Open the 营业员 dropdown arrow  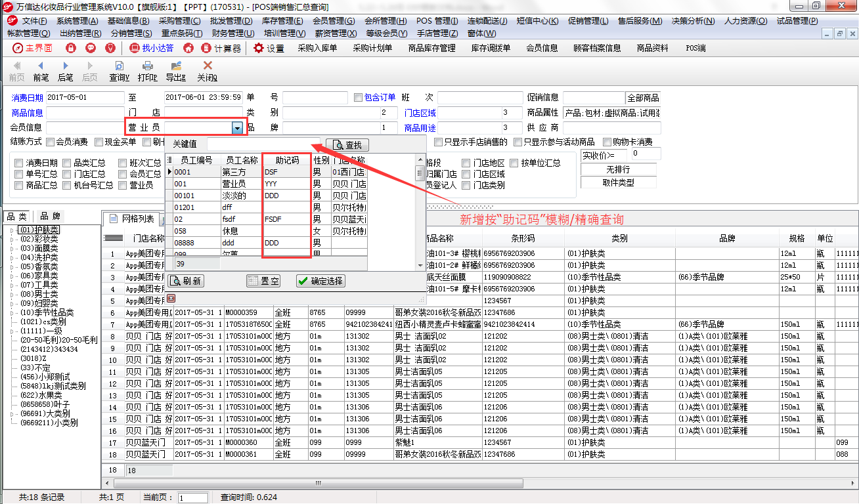[237, 128]
